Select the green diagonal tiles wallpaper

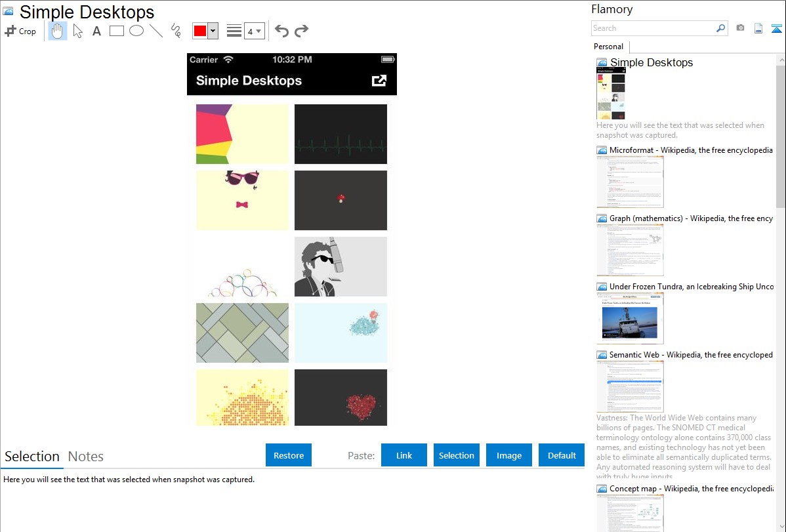click(x=242, y=333)
